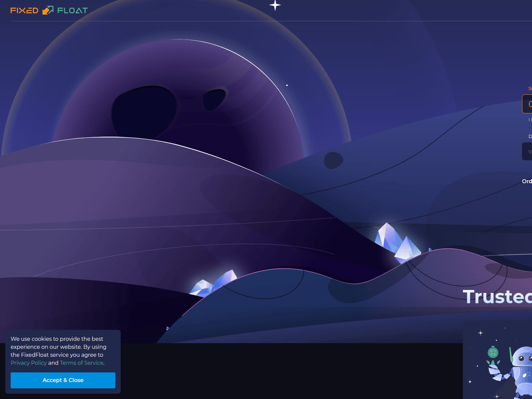Click the cookie notice message text
The width and height of the screenshot is (532, 399).
tap(58, 347)
